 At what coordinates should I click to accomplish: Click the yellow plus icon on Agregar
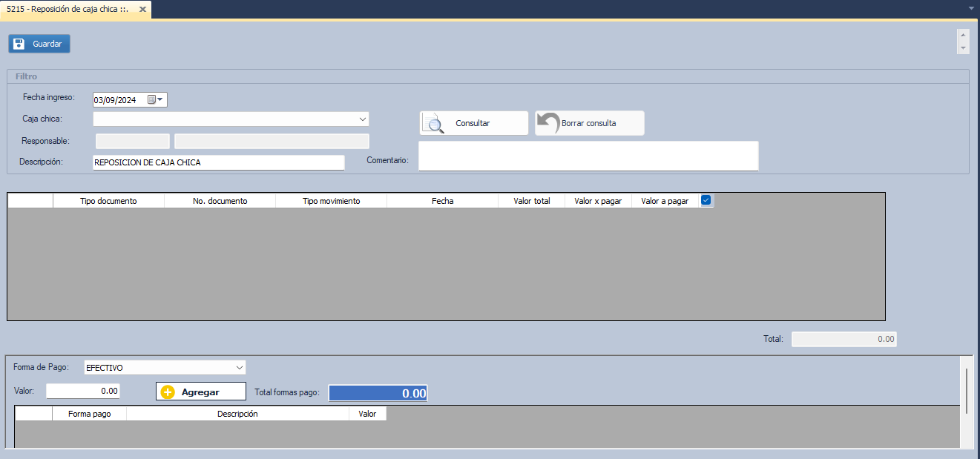click(168, 392)
